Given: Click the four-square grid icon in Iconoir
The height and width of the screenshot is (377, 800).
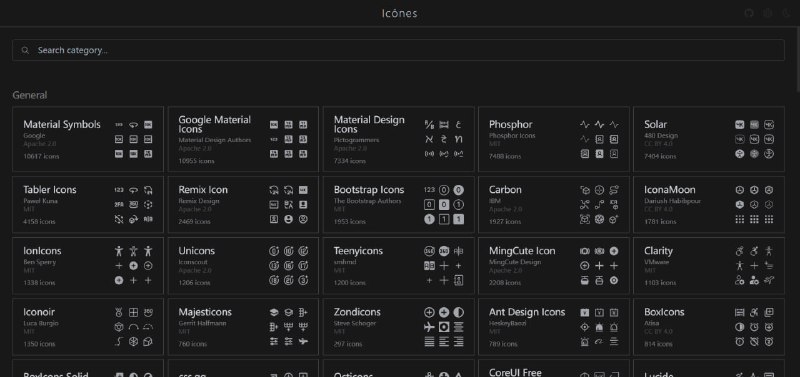Looking at the screenshot, I should click(133, 312).
